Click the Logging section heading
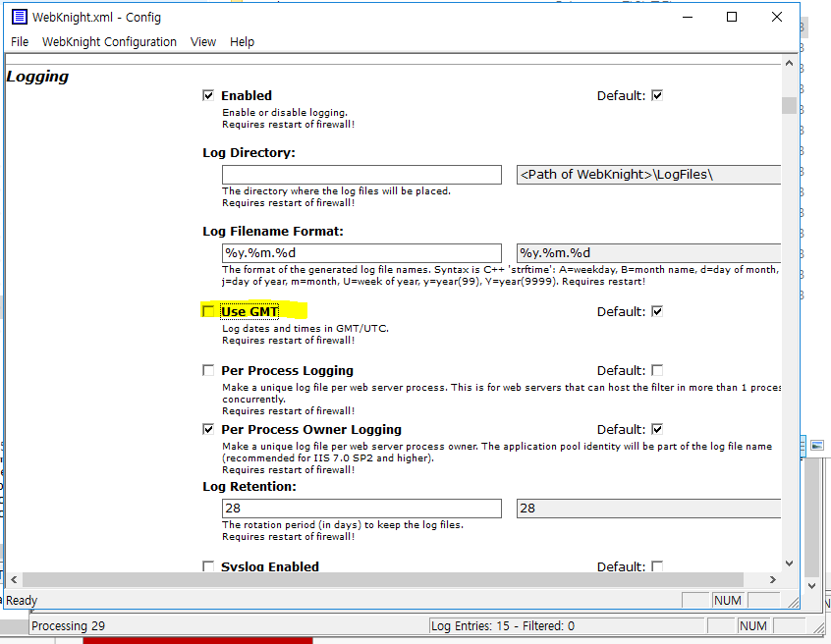The width and height of the screenshot is (831, 644). tap(37, 77)
